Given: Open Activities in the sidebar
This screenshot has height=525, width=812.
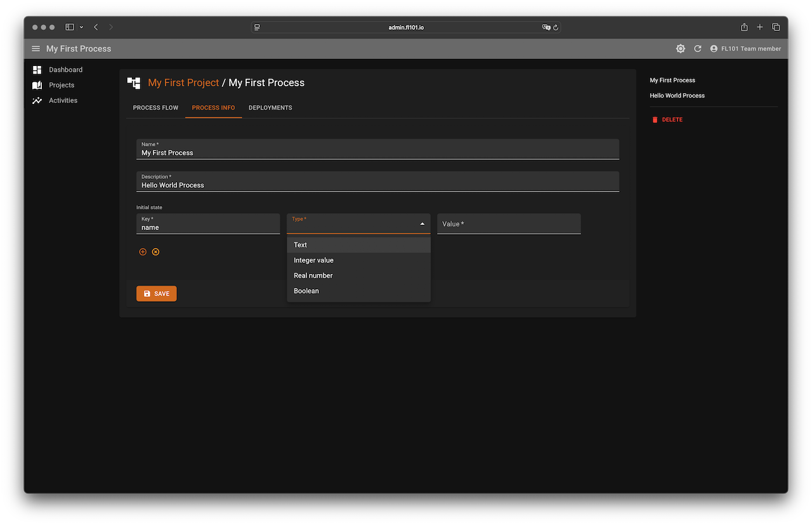Looking at the screenshot, I should 63,100.
